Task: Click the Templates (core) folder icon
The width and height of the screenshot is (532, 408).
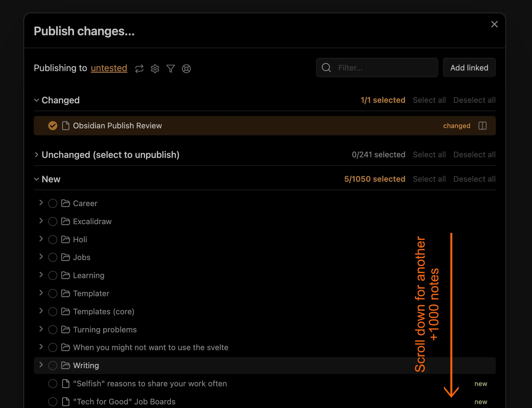Action: tap(65, 312)
